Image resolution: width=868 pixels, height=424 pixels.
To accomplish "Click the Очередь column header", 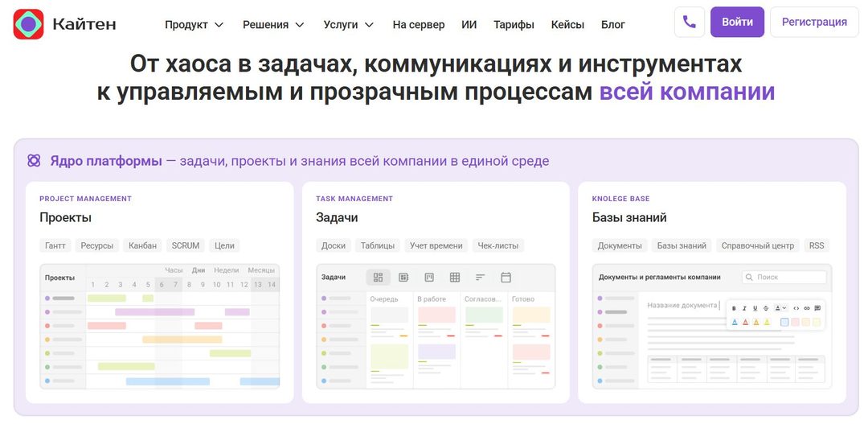I will pos(383,298).
